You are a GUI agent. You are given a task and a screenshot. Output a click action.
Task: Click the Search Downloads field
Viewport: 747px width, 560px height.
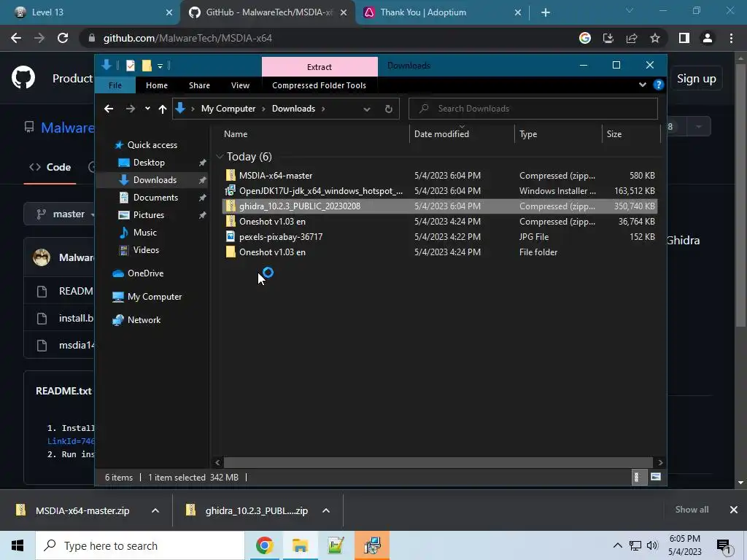[x=533, y=109]
